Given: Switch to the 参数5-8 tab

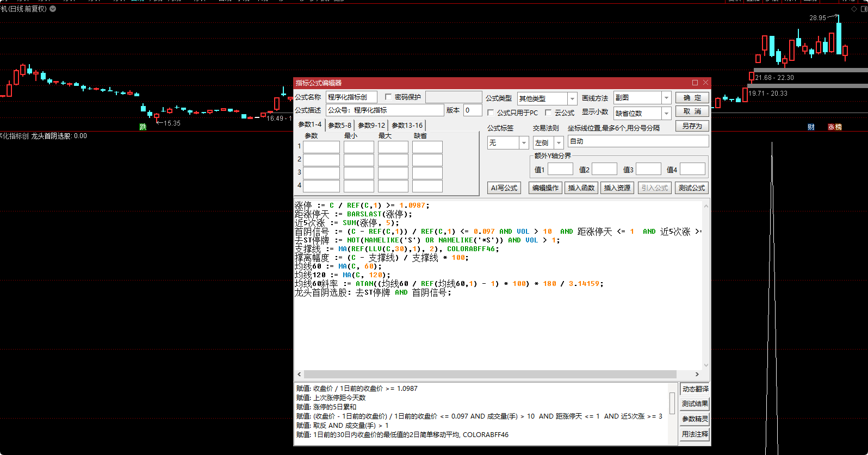Looking at the screenshot, I should click(x=339, y=125).
